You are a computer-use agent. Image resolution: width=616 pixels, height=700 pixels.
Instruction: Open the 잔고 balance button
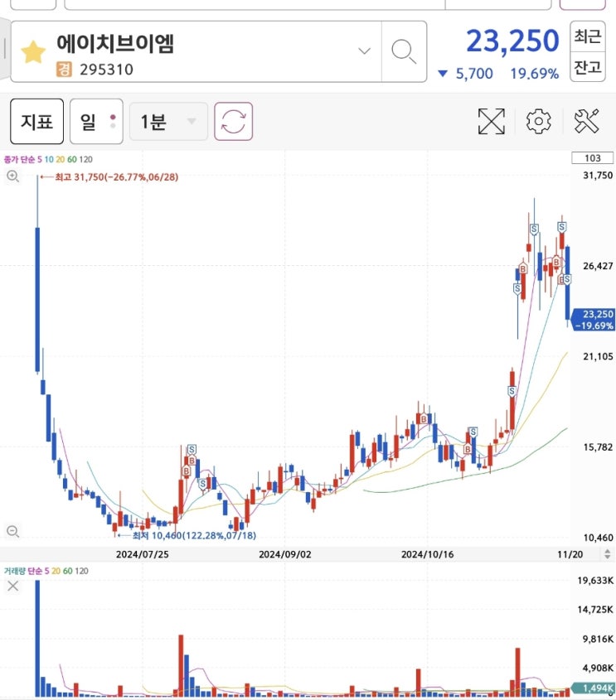click(588, 67)
